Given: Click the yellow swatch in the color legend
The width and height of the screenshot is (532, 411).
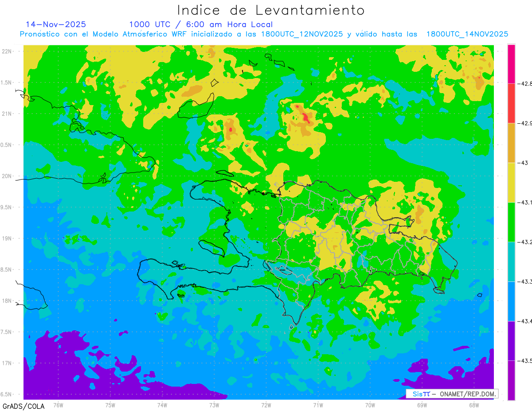Looking at the screenshot, I should click(x=511, y=182).
